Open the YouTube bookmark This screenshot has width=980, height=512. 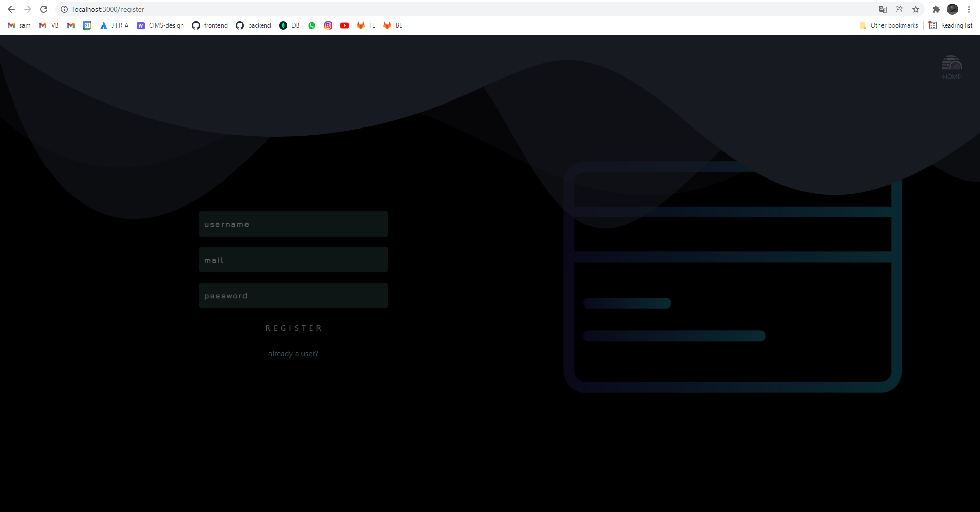pyautogui.click(x=345, y=25)
